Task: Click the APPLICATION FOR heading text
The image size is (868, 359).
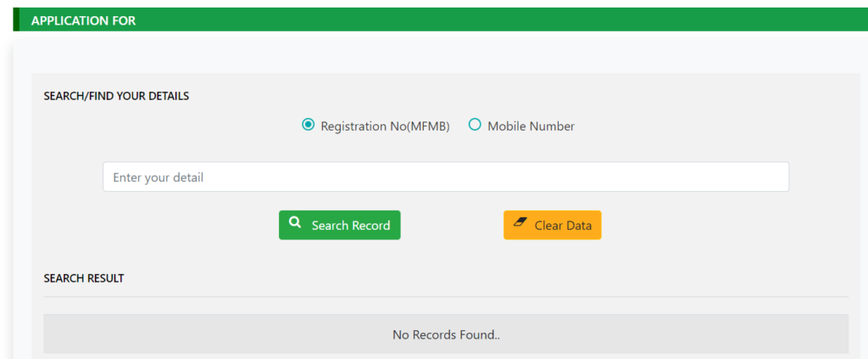Action: point(84,21)
